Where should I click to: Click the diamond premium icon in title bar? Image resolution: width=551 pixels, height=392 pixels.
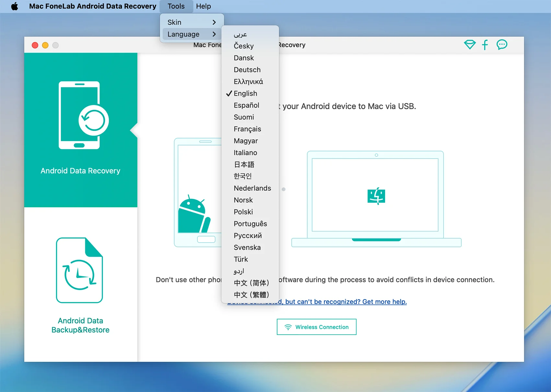point(470,45)
